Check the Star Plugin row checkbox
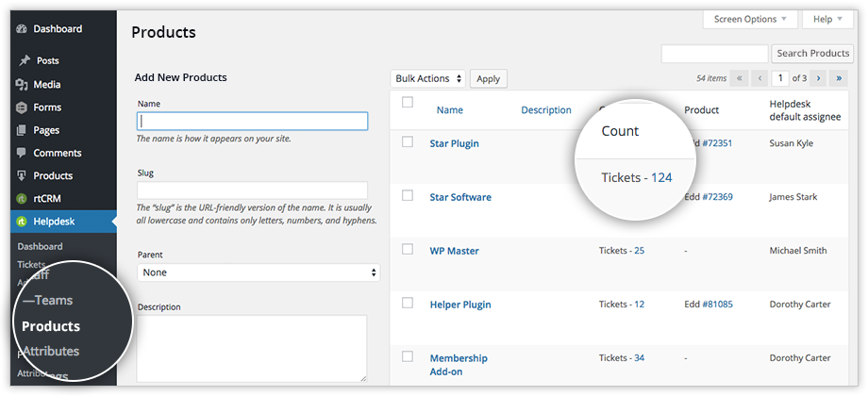Screen dimensions: 868x396 tap(408, 142)
